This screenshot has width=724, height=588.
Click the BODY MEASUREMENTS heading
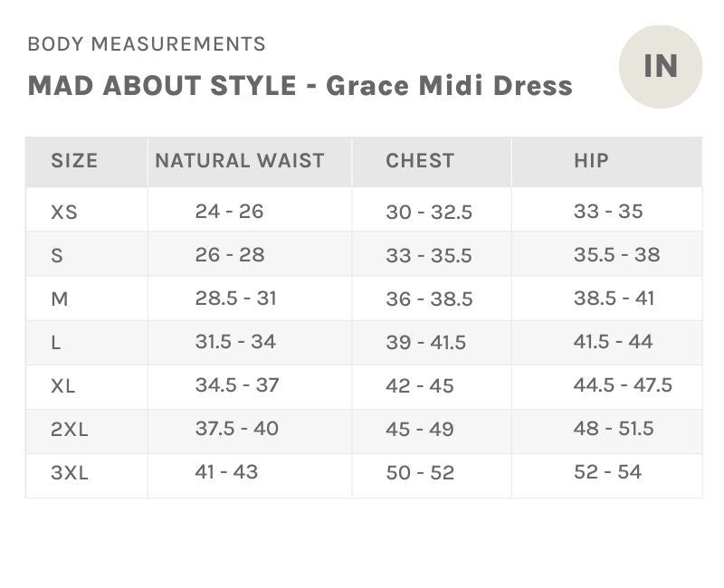coord(147,43)
